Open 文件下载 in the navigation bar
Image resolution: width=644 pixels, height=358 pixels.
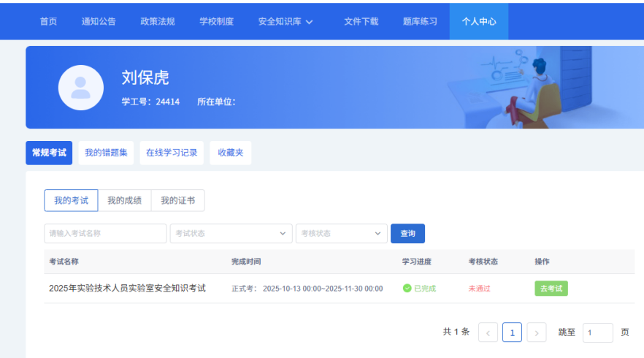[x=361, y=21]
